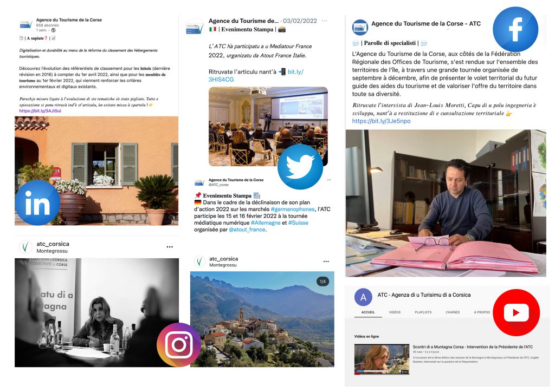Open the https://bit.ly/3AJiSui link
Image resolution: width=555 pixels, height=392 pixels.
(x=40, y=110)
